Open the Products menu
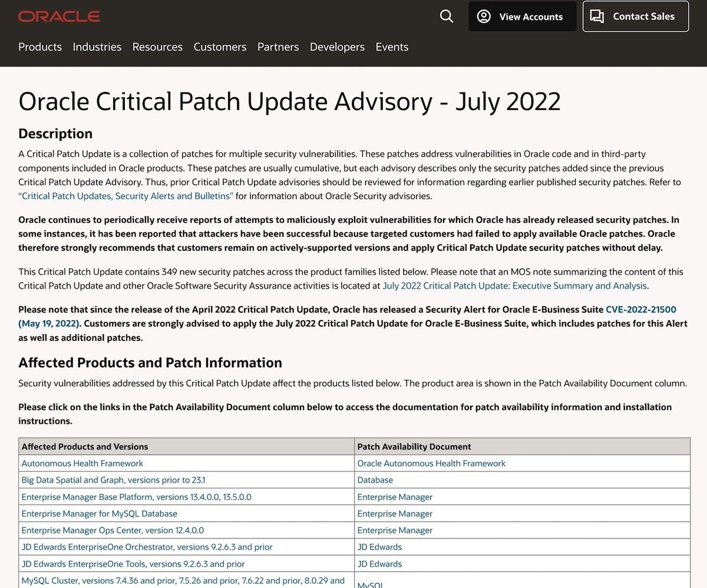The height and width of the screenshot is (588, 707). click(x=40, y=47)
